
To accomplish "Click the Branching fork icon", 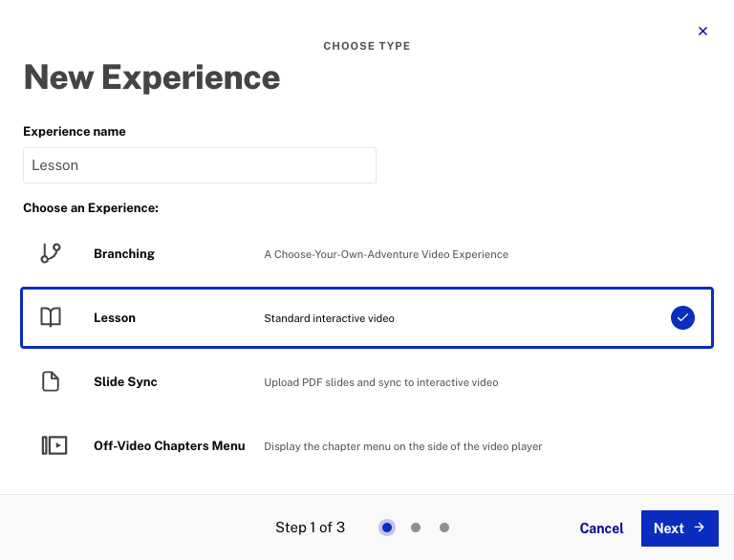I will pos(51,253).
